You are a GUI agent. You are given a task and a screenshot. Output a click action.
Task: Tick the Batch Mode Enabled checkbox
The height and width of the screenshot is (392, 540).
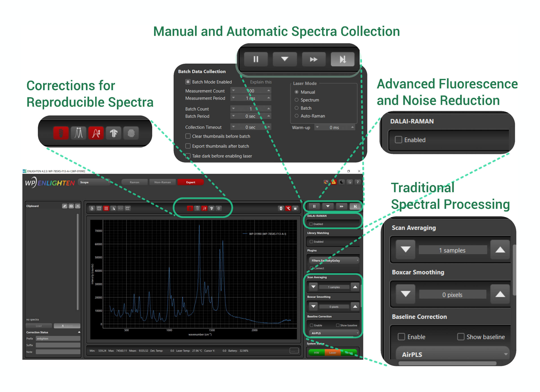pyautogui.click(x=188, y=82)
